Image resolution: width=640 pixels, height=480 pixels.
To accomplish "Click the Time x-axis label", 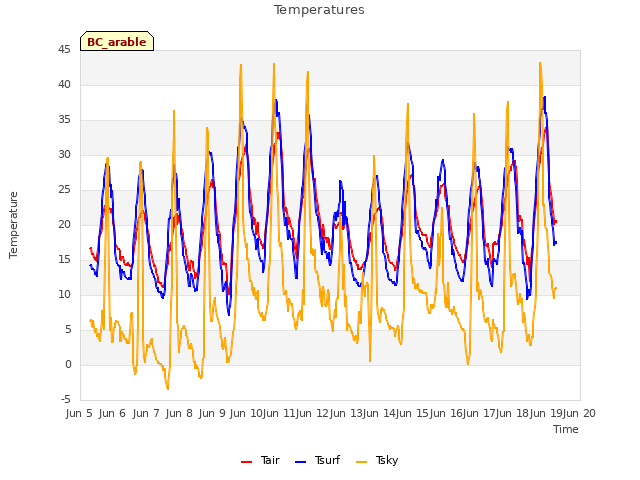I will click(x=565, y=429).
